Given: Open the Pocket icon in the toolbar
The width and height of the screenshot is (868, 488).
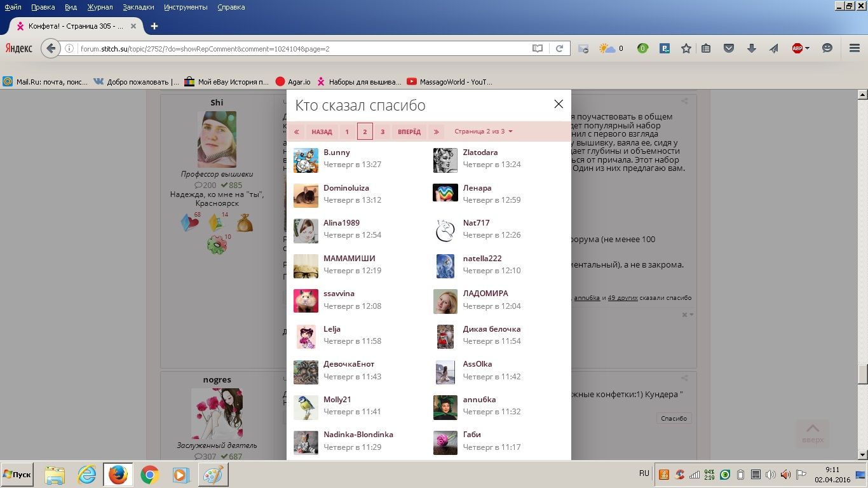Looking at the screenshot, I should click(x=729, y=48).
